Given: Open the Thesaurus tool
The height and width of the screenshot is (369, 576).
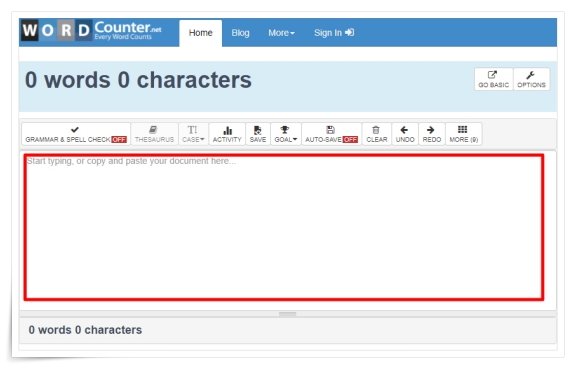Looking at the screenshot, I should tap(154, 134).
